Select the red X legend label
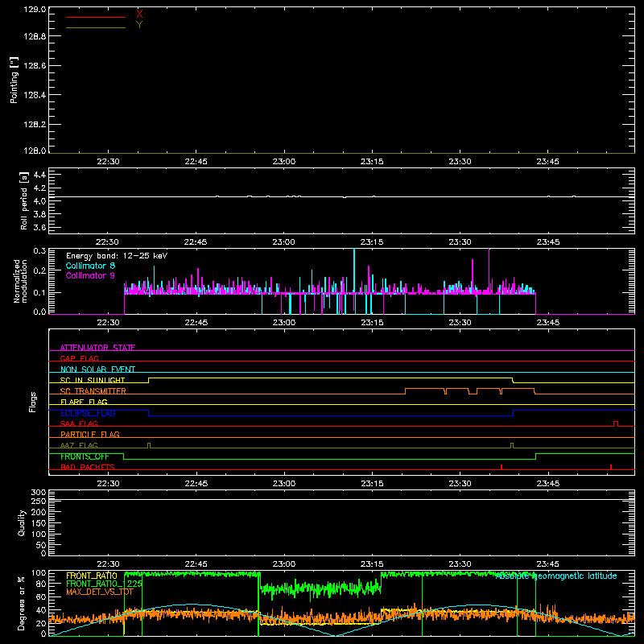 139,14
